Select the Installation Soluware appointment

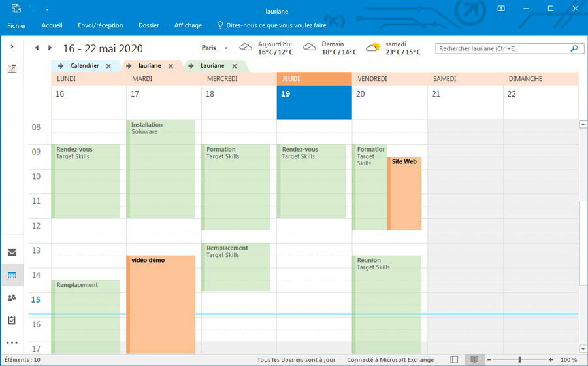(161, 169)
